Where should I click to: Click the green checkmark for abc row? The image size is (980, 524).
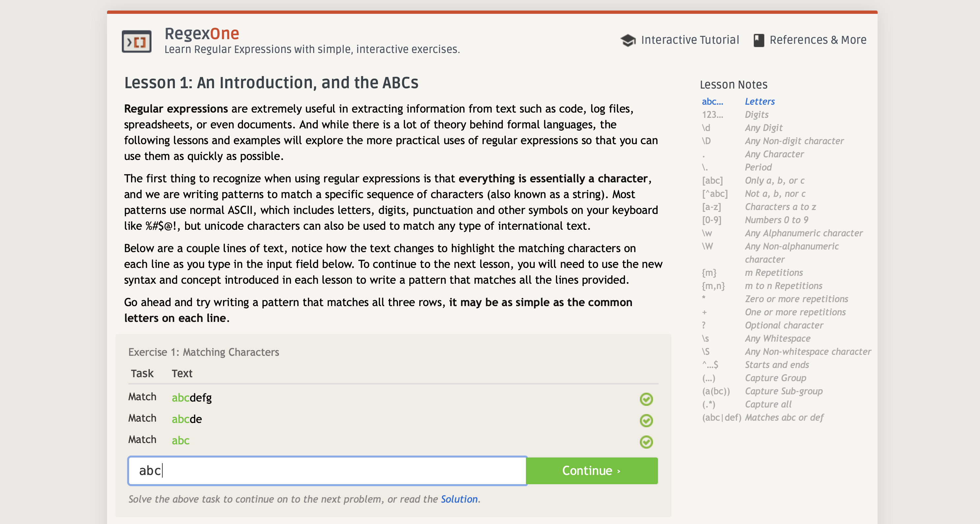(646, 441)
